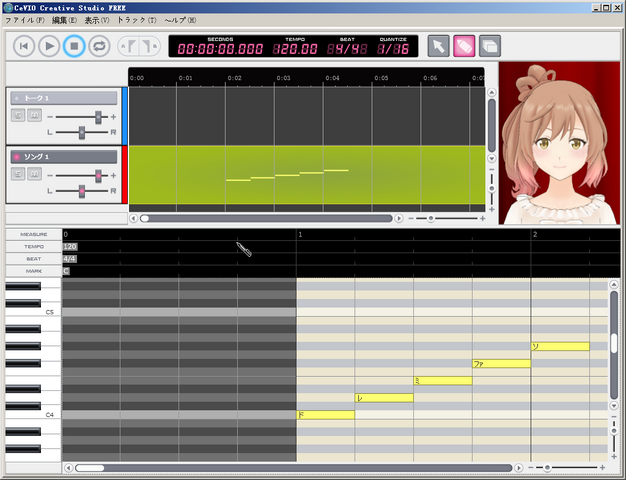The width and height of the screenshot is (626, 480).
Task: Select the ミ note in piano roll
Action: tap(443, 381)
